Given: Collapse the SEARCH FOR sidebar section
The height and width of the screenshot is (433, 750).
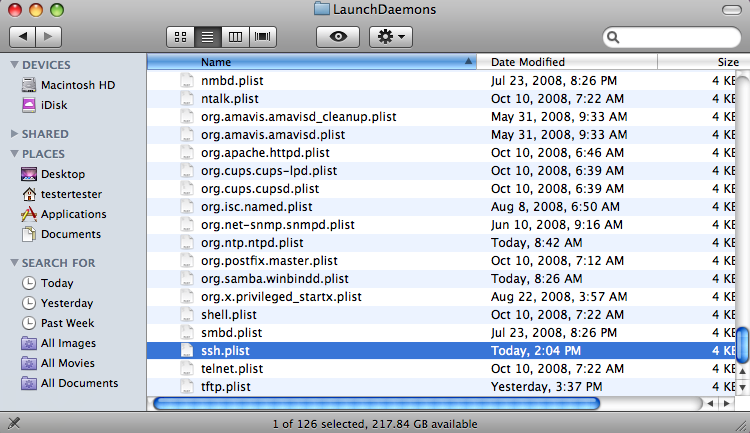Looking at the screenshot, I should tap(14, 263).
